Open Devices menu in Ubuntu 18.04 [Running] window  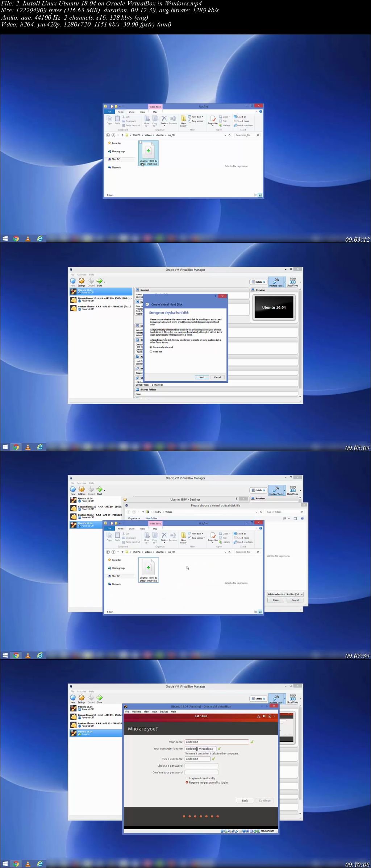pos(164,712)
